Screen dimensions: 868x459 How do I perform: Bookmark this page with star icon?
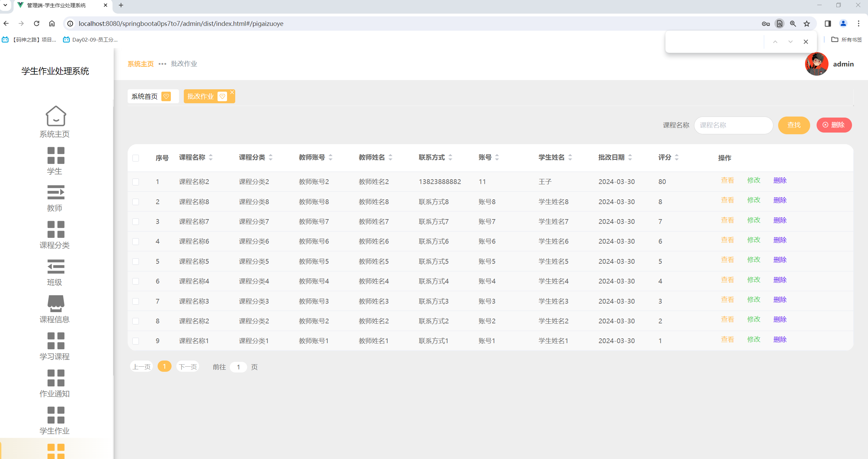click(806, 24)
